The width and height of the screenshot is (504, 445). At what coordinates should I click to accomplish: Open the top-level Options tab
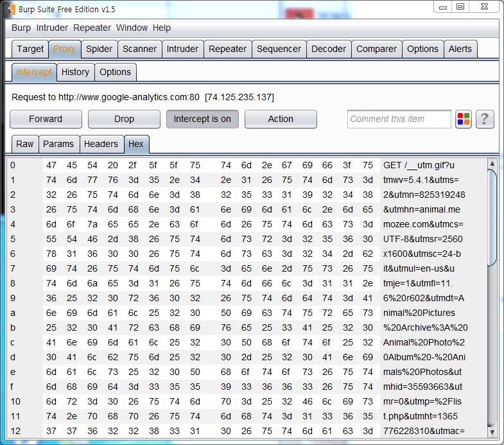422,49
